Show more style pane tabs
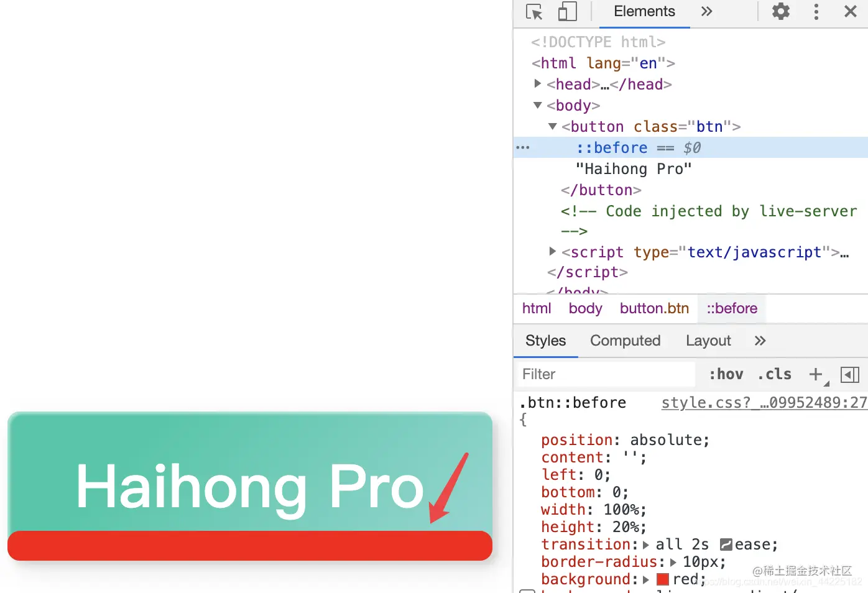868x593 pixels. pyautogui.click(x=760, y=341)
